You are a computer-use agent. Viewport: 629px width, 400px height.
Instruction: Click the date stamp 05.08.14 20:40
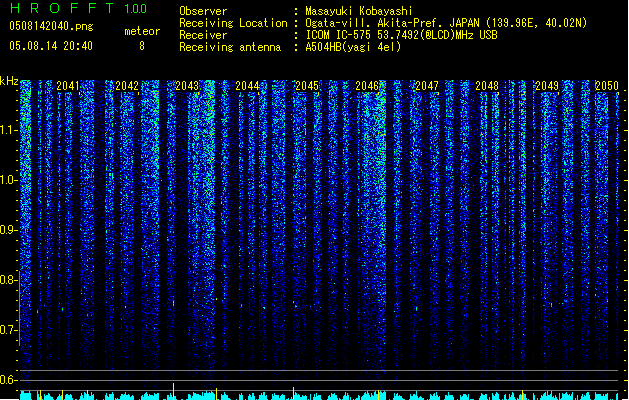(x=51, y=46)
